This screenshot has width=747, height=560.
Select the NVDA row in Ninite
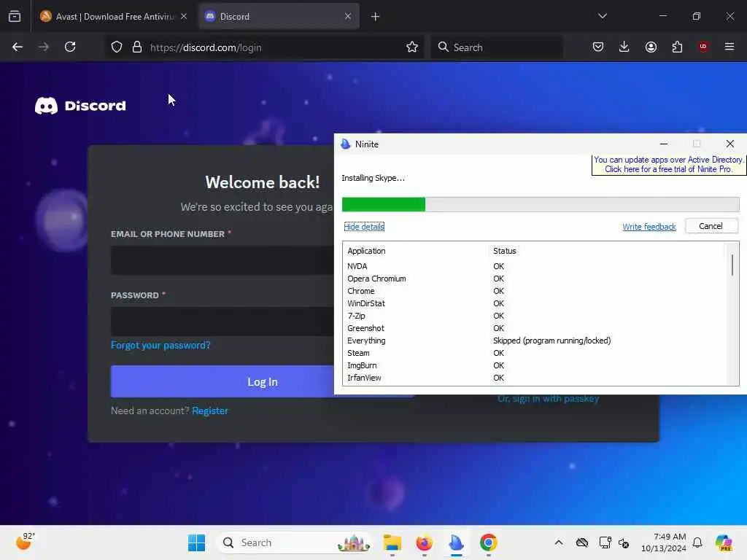tap(535, 266)
